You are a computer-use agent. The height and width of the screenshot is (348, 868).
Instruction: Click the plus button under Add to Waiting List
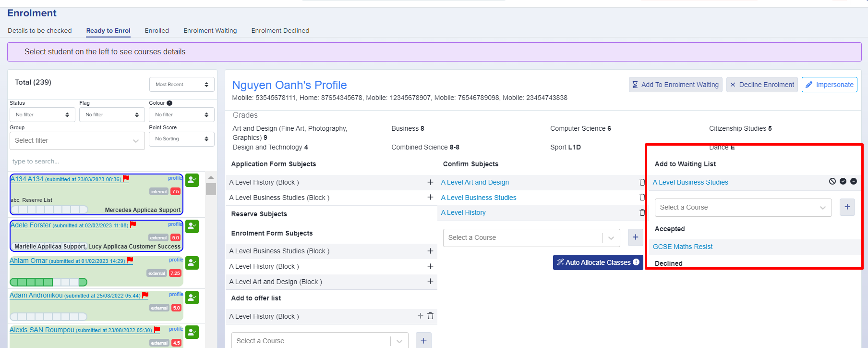pyautogui.click(x=847, y=207)
